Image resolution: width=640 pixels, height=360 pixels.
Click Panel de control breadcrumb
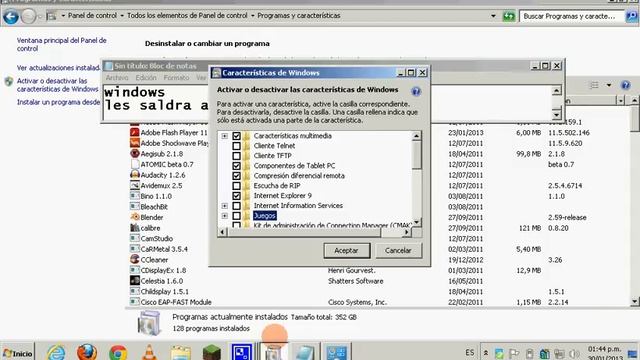click(x=92, y=16)
